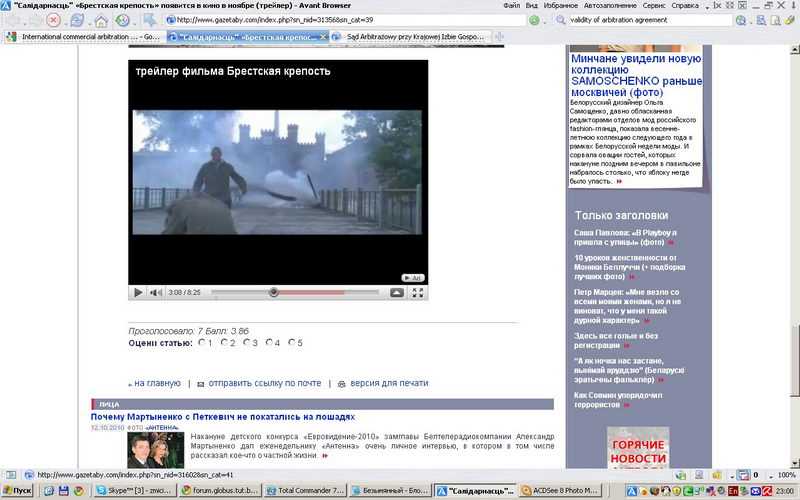
Task: Switch to the Sąd Arbitrażowy tab
Action: 411,37
